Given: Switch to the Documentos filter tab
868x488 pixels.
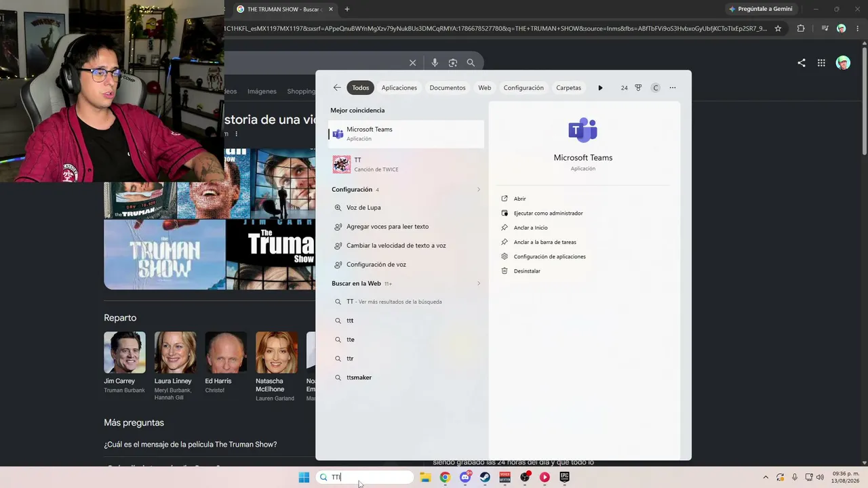Looking at the screenshot, I should coord(448,87).
